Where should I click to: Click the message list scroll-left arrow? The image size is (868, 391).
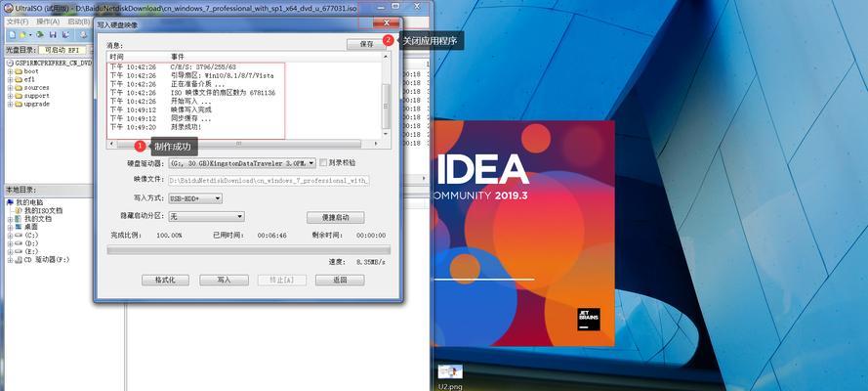112,144
